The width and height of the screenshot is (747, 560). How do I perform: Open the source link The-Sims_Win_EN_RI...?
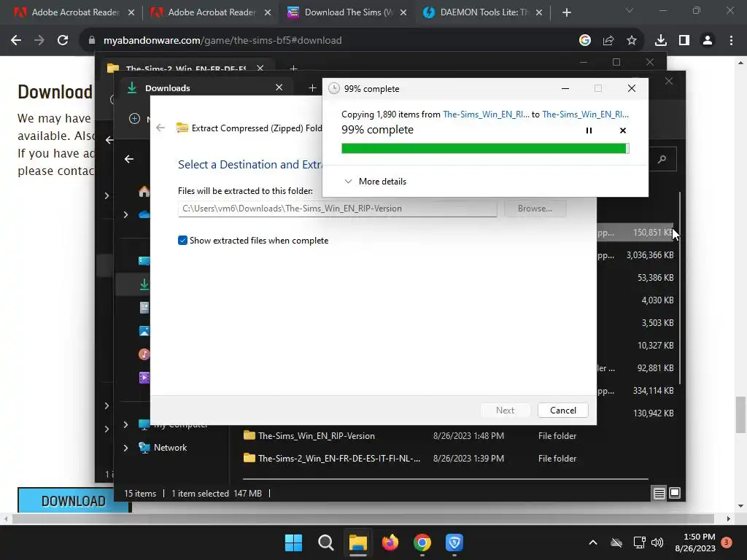pyautogui.click(x=485, y=114)
